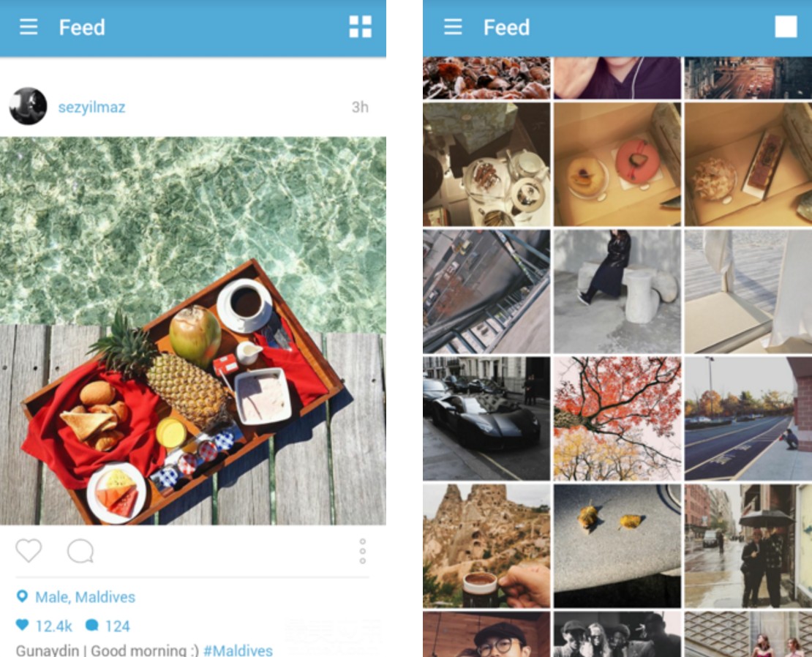The image size is (812, 657).
Task: Tap sezyilmaz round profile avatar
Action: click(28, 106)
